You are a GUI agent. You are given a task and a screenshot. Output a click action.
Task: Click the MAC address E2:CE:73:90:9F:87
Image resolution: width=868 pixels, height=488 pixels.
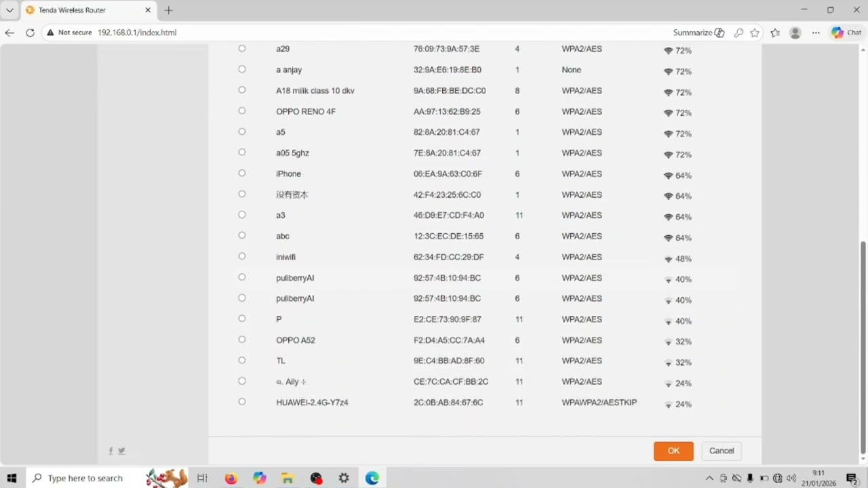448,319
